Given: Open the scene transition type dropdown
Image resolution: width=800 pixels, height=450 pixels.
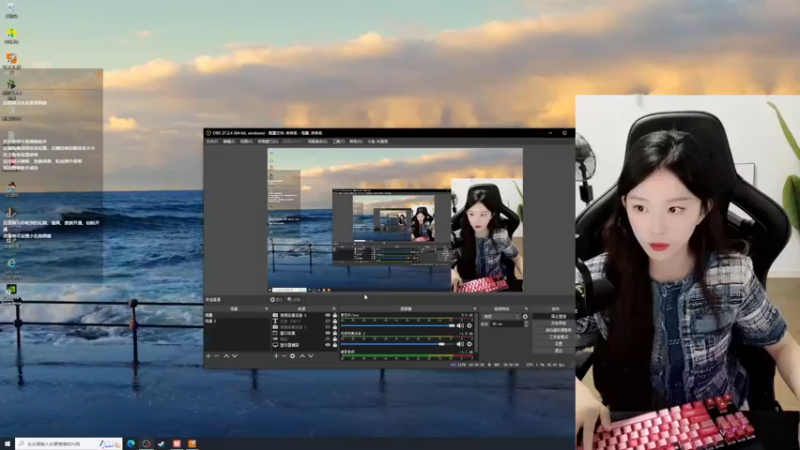Looking at the screenshot, I should [502, 317].
